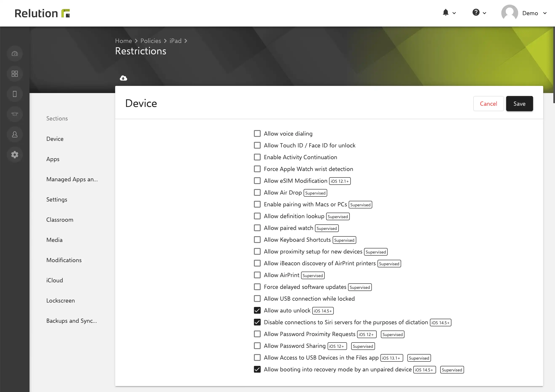Open the education graduation cap icon
Viewport: 555px width, 392px height.
coord(15,114)
